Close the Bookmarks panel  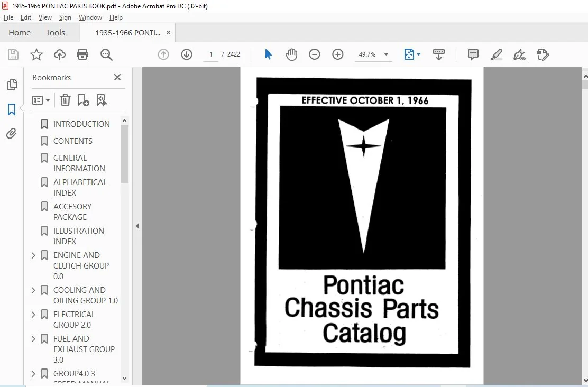tap(117, 77)
